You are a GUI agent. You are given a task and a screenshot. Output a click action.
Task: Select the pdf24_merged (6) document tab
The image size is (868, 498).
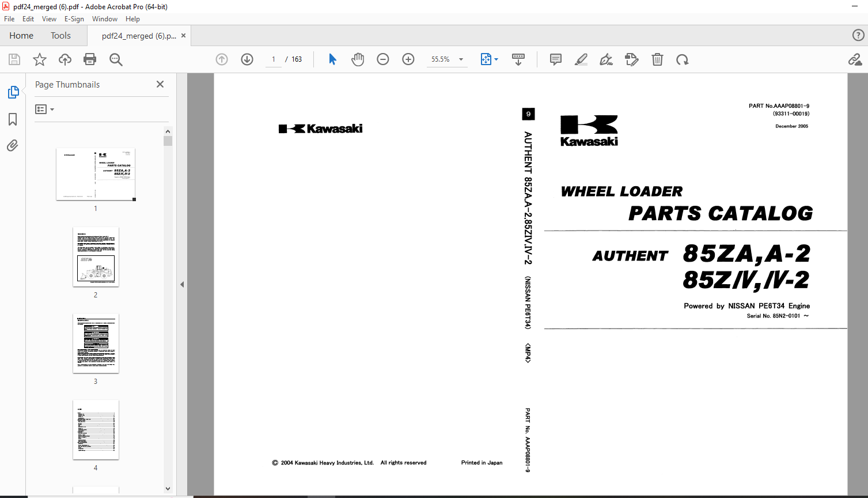tap(139, 36)
